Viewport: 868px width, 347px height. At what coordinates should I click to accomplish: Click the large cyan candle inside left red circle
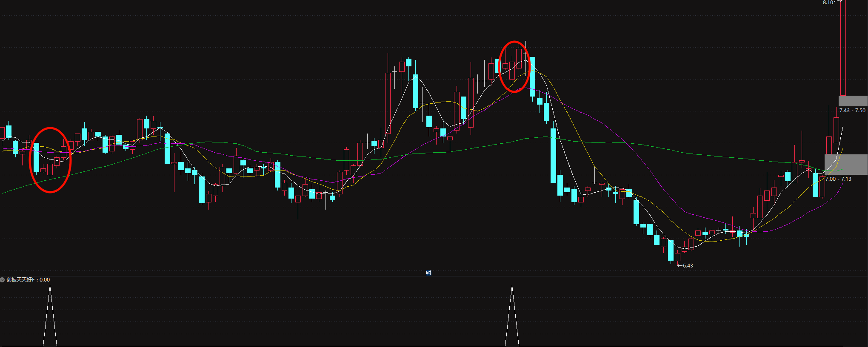[x=36, y=157]
